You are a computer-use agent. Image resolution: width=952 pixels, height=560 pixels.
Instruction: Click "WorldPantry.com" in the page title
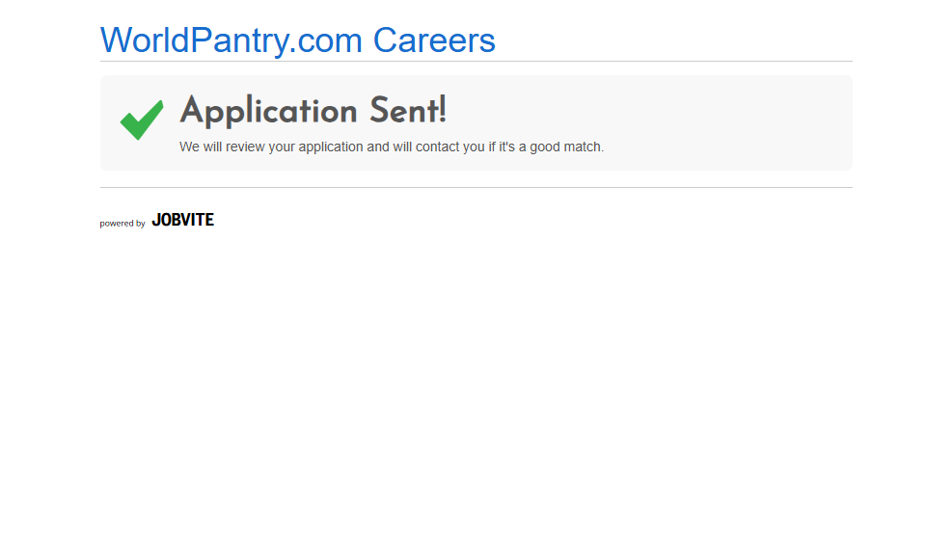231,40
